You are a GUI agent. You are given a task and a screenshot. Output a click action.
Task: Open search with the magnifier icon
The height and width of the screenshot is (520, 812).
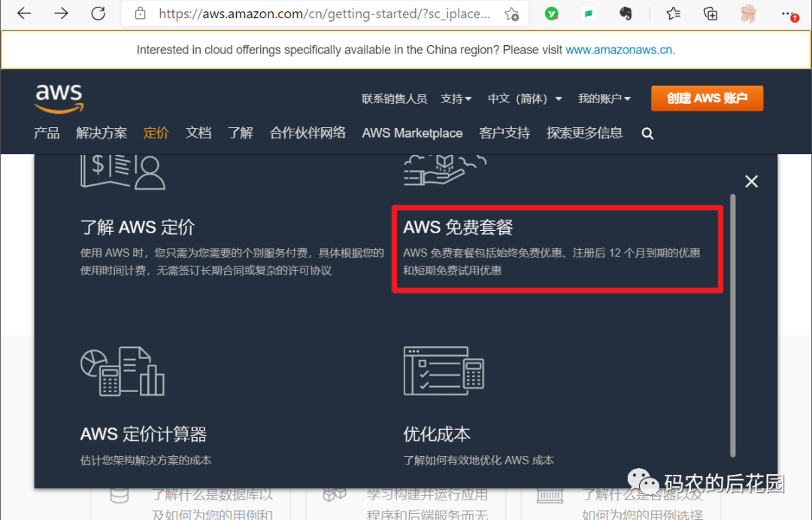[x=647, y=134]
